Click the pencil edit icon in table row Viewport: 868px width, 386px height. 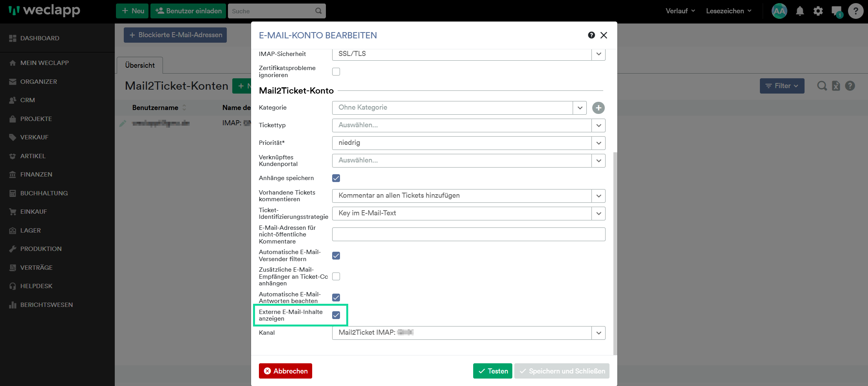point(123,123)
